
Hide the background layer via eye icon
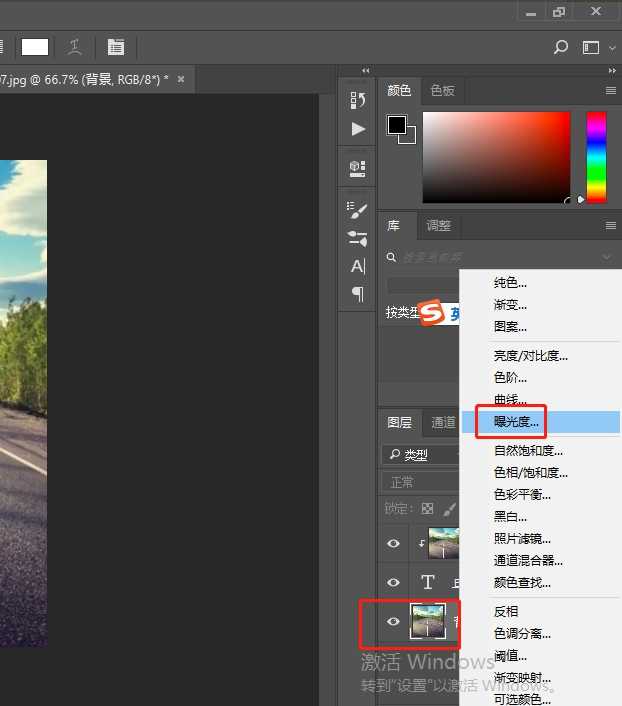[x=393, y=622]
